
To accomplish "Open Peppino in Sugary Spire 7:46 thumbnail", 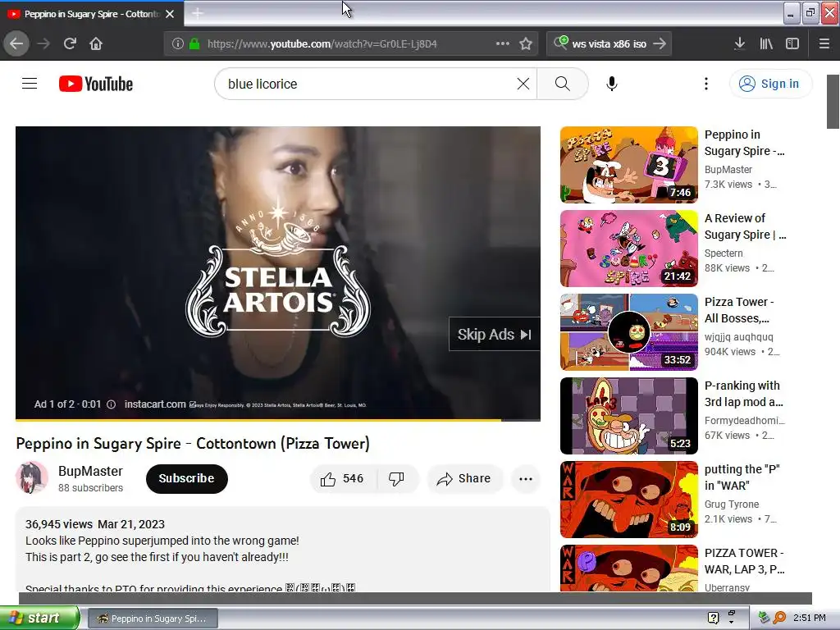I will tap(629, 165).
